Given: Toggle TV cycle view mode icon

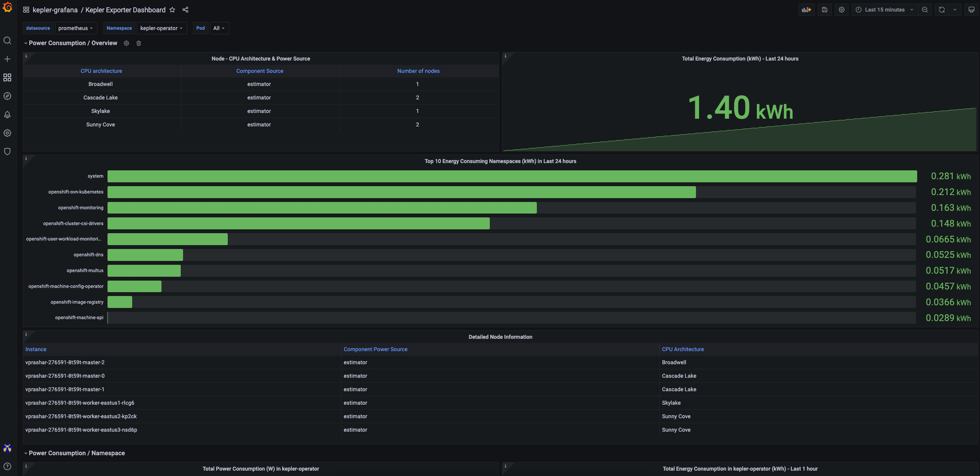Looking at the screenshot, I should (971, 10).
